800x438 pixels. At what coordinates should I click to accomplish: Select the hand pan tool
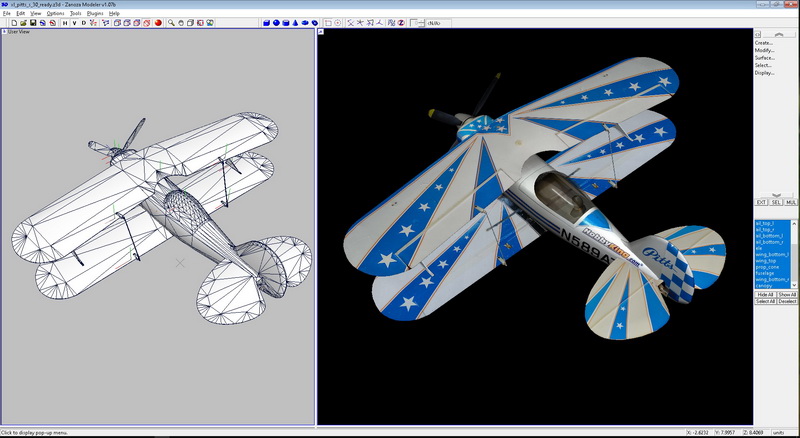(x=181, y=23)
